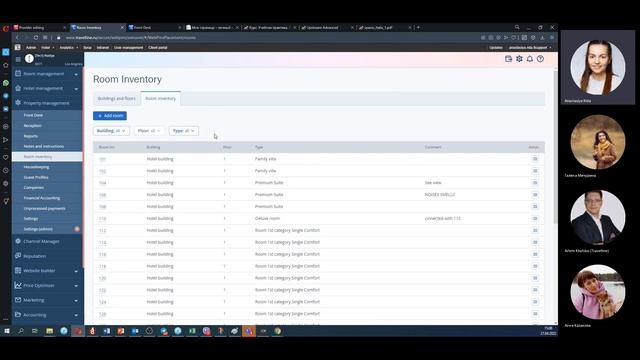Open User management in top bar
Viewport: 640px width, 360px height.
pos(129,47)
